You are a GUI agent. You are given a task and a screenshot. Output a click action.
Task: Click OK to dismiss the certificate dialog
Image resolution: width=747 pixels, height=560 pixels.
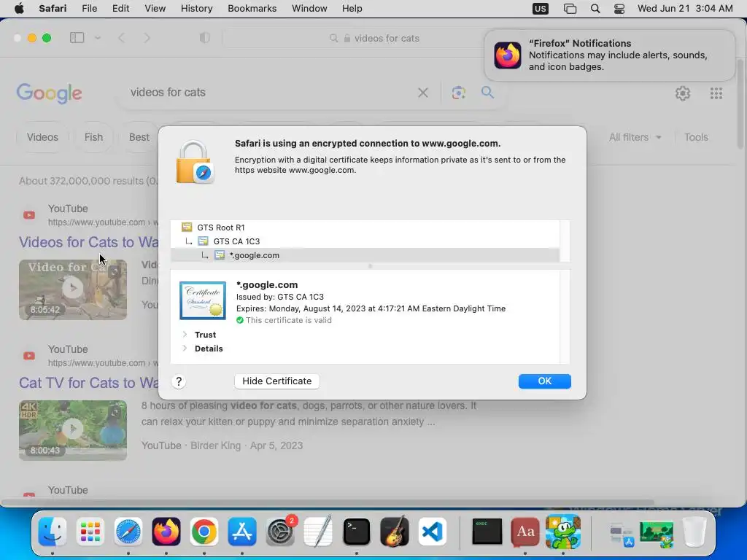click(x=544, y=381)
